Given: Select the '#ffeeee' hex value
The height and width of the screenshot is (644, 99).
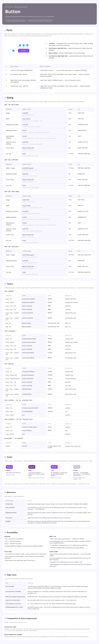Looking at the screenshot, I should (50, 427).
